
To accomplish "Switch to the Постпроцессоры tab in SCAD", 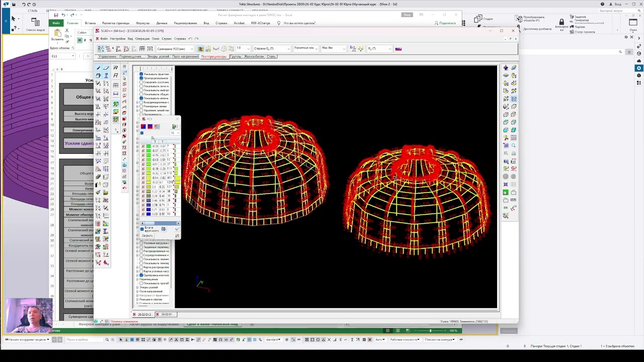I will (x=214, y=56).
